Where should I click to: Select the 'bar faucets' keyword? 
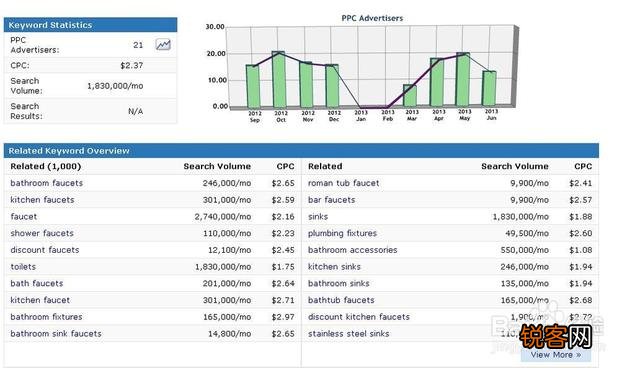pyautogui.click(x=331, y=200)
